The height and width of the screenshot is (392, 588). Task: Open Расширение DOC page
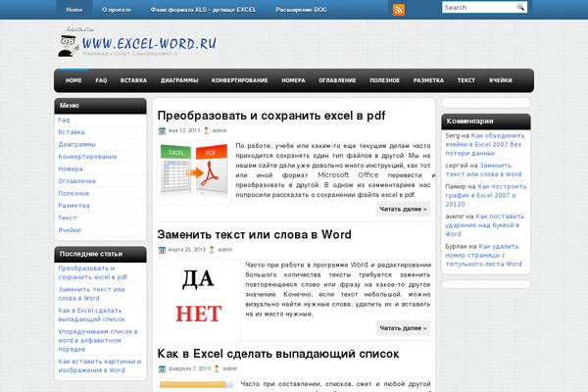[301, 10]
